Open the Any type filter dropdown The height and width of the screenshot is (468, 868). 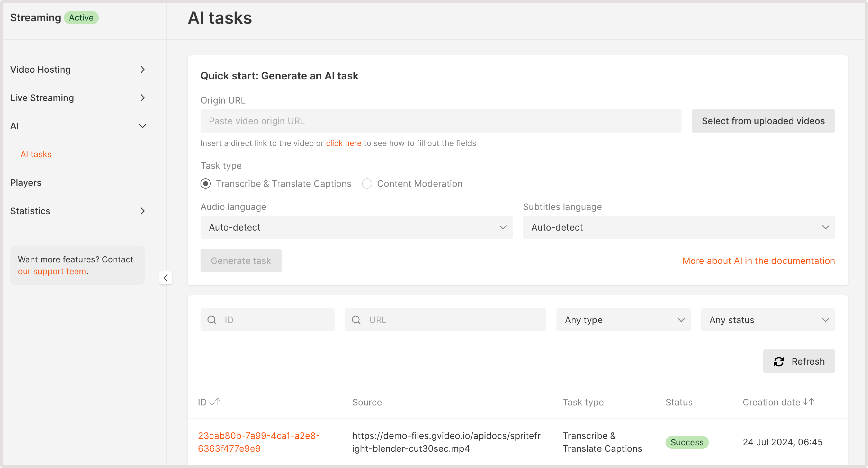pyautogui.click(x=623, y=320)
